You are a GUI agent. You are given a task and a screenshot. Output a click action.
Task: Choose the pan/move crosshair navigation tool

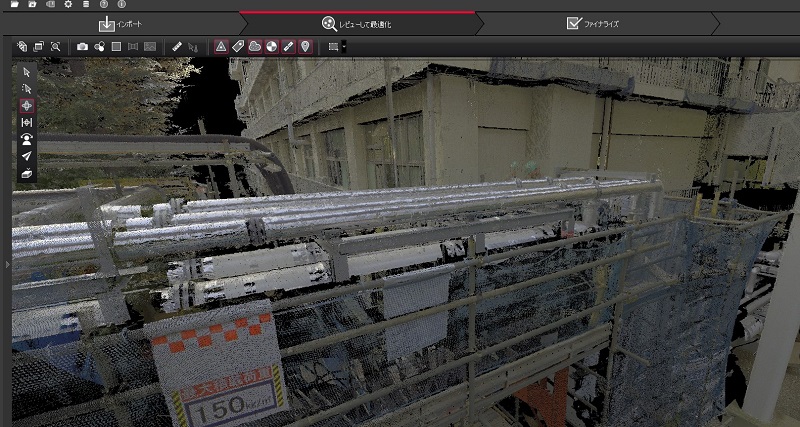coord(26,105)
